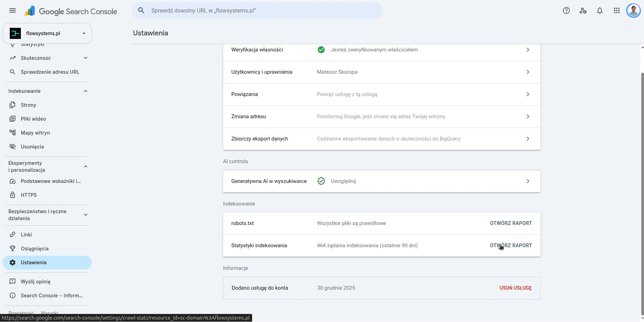644x322 pixels.
Task: Click 'Jesteś zweryfikowanym właścicielem' text
Action: click(374, 50)
